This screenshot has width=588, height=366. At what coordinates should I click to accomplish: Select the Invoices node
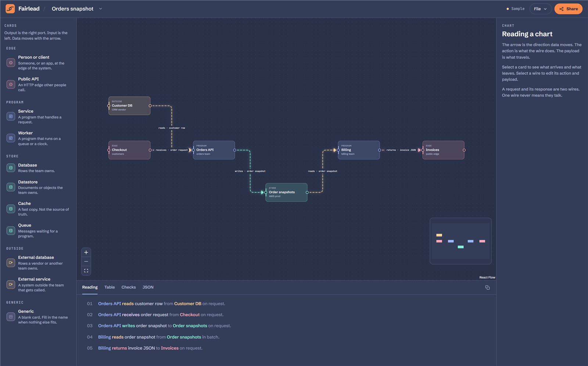443,150
